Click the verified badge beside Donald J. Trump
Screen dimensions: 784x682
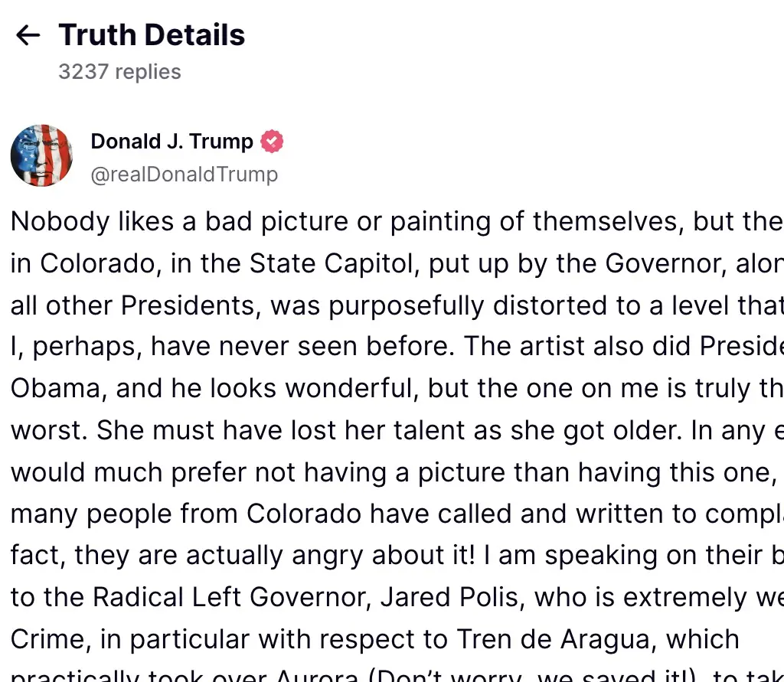[x=272, y=142]
